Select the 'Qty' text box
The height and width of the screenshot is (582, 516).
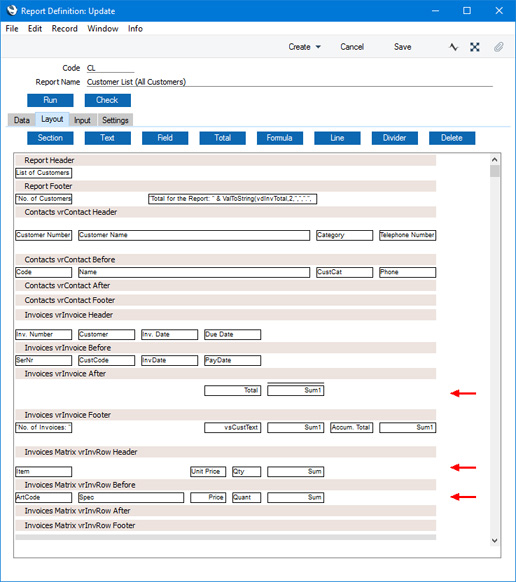[246, 472]
